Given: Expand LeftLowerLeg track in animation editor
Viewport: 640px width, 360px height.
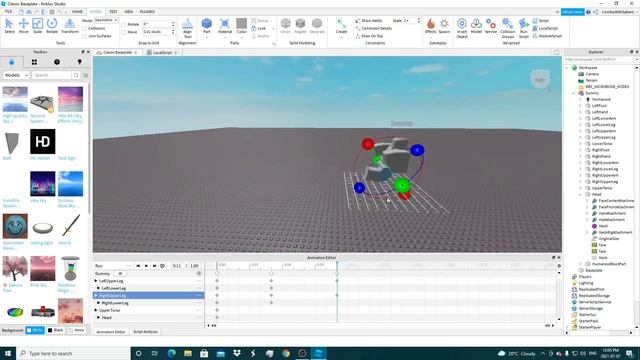Looking at the screenshot, I should pos(98,288).
